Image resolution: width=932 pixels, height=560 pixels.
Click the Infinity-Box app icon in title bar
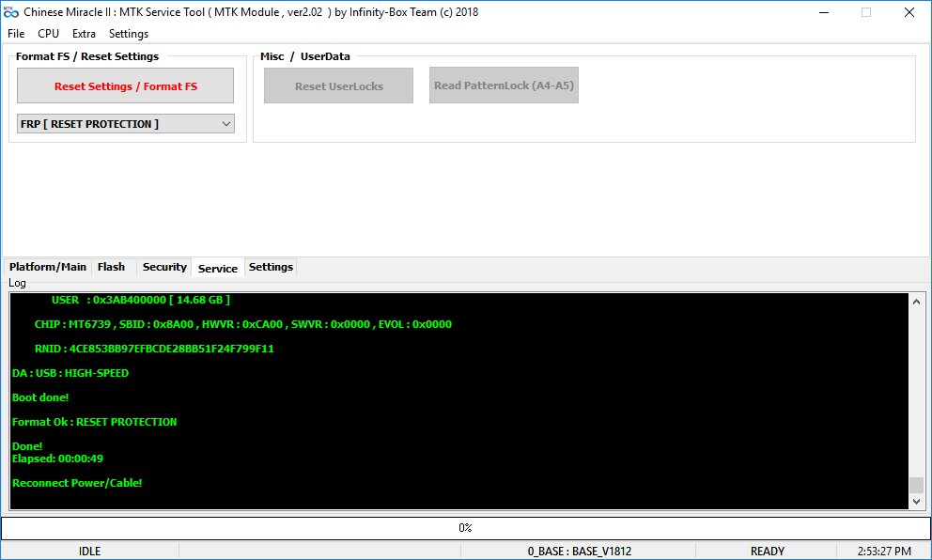pos(11,12)
